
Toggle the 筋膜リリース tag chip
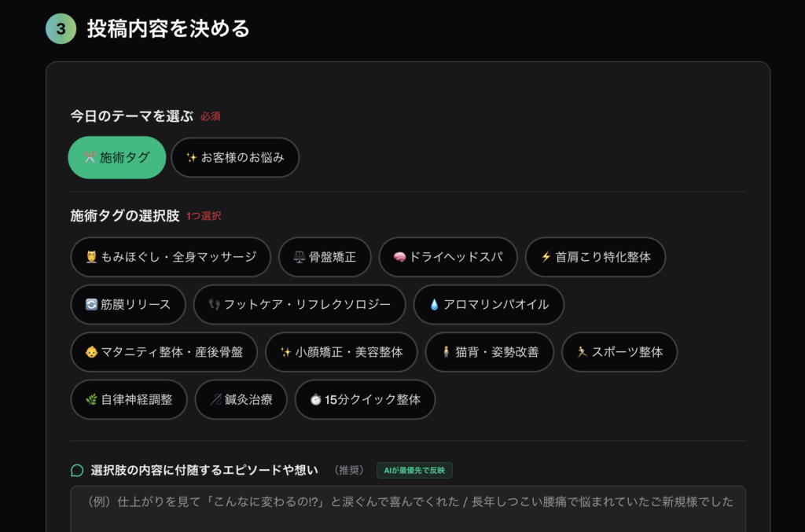(128, 304)
